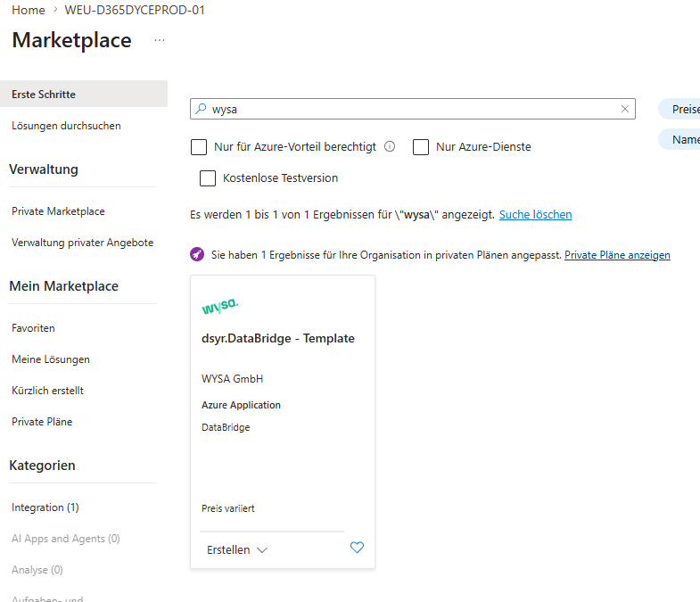Select AI Apps and Agents (0)
This screenshot has height=602, width=700.
pyautogui.click(x=66, y=539)
